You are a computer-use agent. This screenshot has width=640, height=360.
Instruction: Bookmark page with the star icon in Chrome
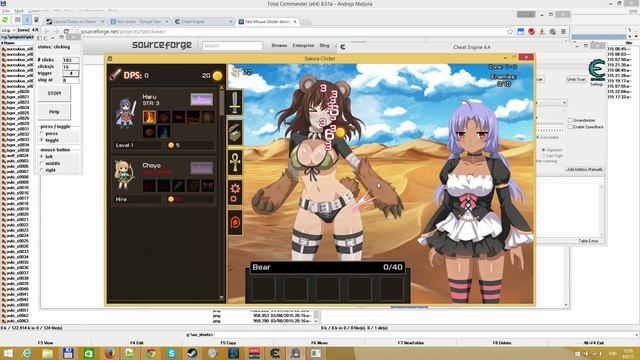(x=510, y=31)
